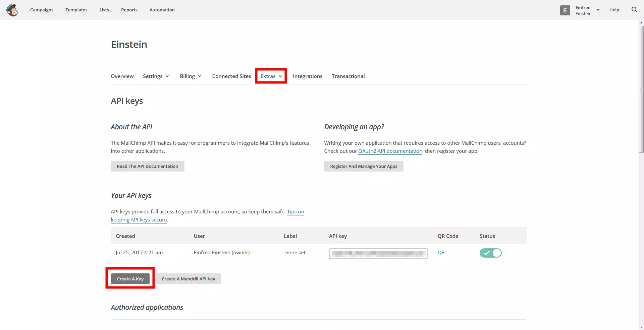Image resolution: width=644 pixels, height=330 pixels.
Task: Open the search magnifier icon
Action: (x=634, y=10)
